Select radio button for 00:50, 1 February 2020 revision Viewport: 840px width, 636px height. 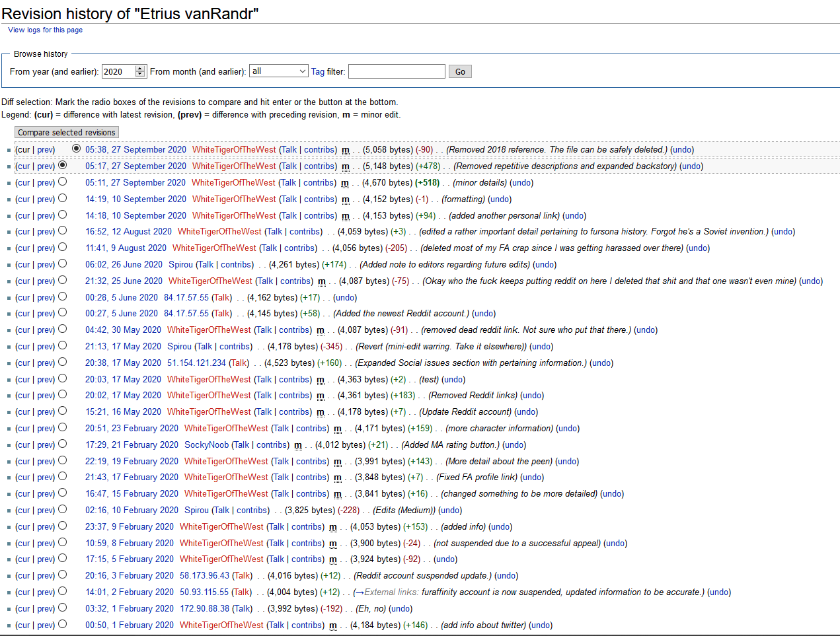62,624
